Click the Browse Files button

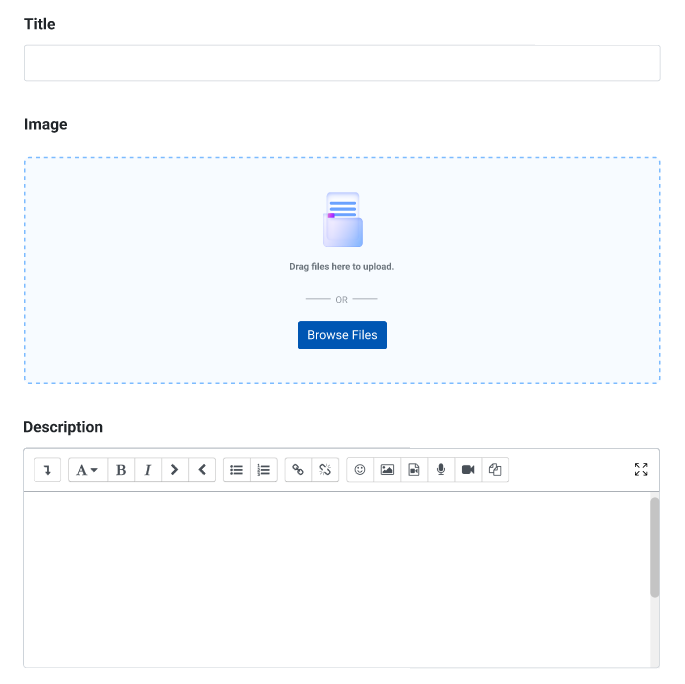342,335
